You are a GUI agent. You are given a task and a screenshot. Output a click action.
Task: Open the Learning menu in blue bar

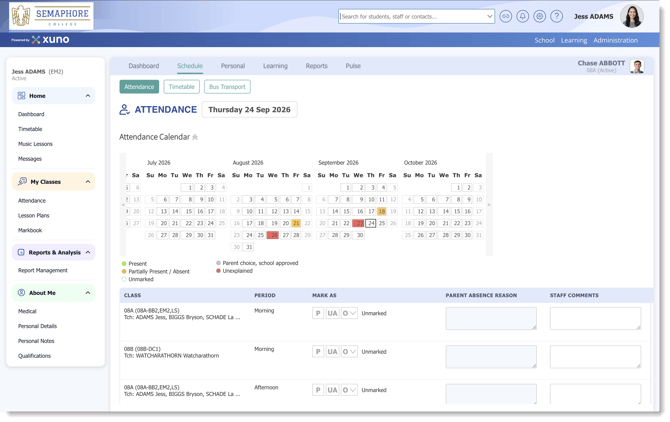[574, 40]
